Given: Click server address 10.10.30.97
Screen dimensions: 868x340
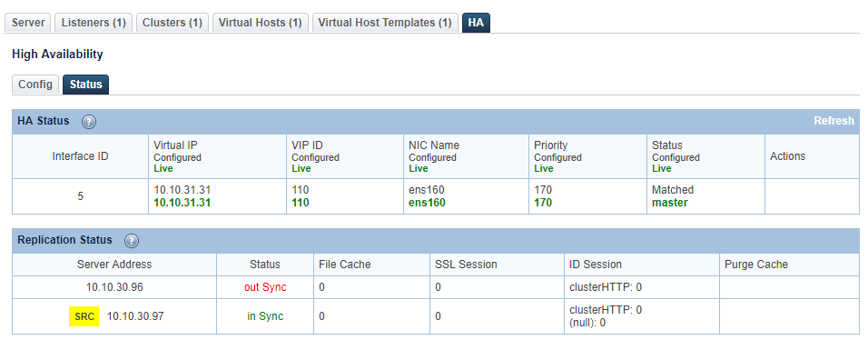Looking at the screenshot, I should point(135,316).
